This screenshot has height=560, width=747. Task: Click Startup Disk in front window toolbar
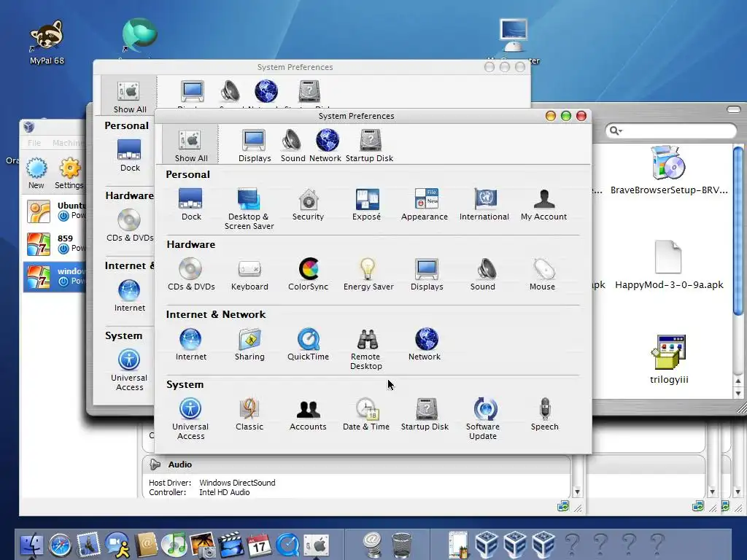click(370, 145)
